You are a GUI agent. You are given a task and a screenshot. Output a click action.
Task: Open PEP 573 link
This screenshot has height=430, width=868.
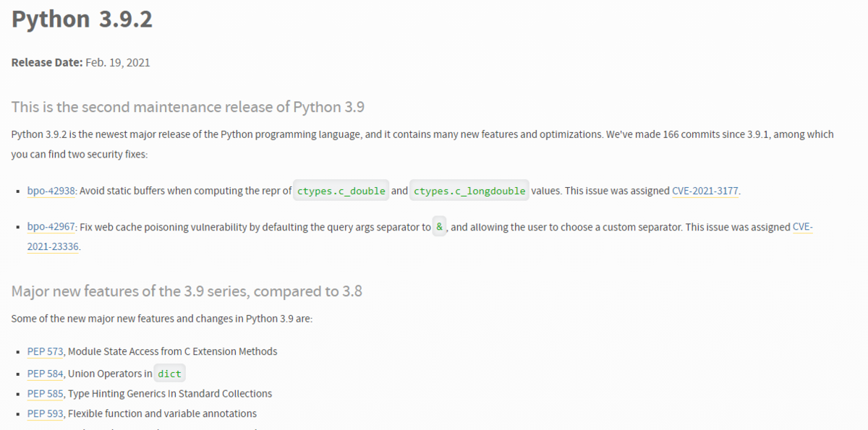46,351
